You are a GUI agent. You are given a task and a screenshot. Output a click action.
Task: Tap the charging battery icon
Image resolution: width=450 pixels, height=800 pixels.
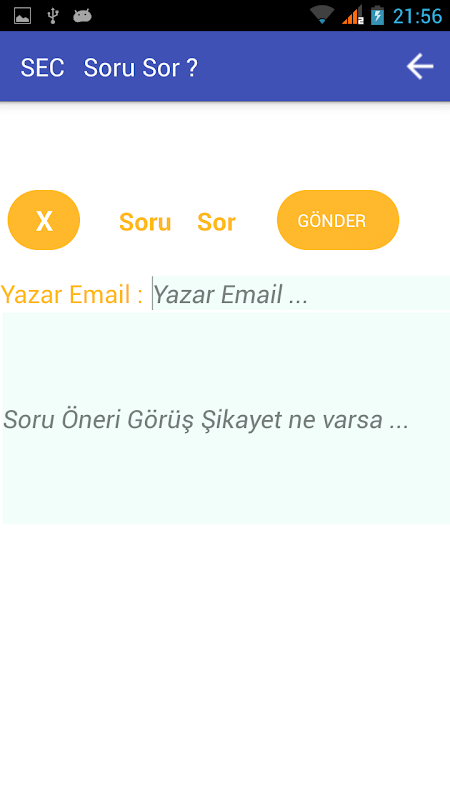point(378,15)
